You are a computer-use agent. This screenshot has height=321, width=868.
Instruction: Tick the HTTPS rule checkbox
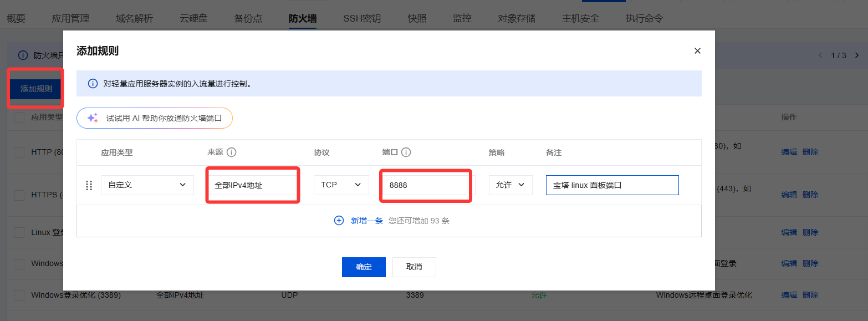tap(19, 195)
